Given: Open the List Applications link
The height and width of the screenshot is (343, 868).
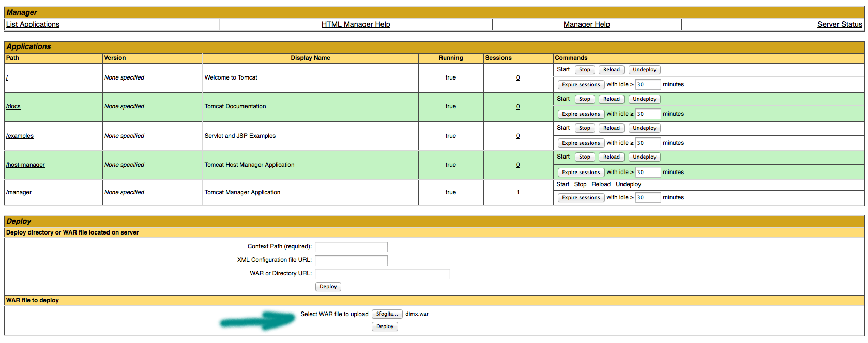Looking at the screenshot, I should pos(33,24).
